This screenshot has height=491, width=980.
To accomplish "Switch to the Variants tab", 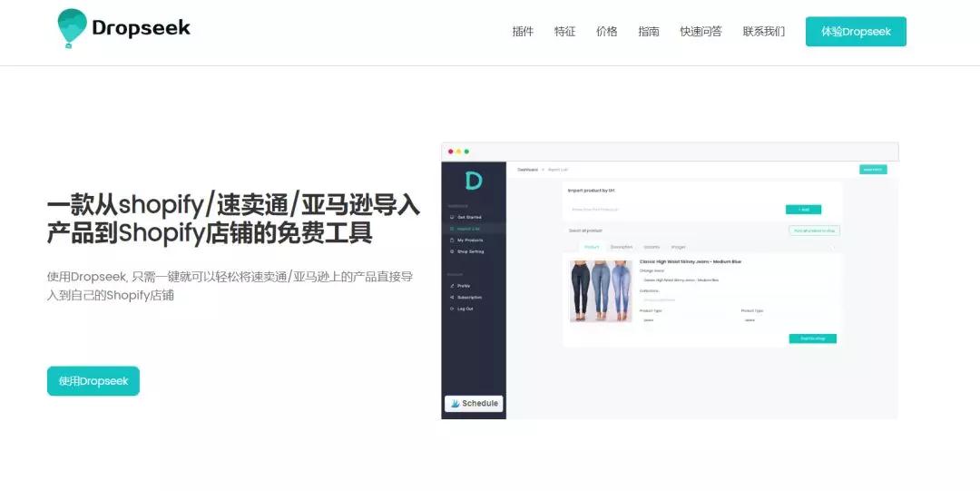I will tap(652, 247).
